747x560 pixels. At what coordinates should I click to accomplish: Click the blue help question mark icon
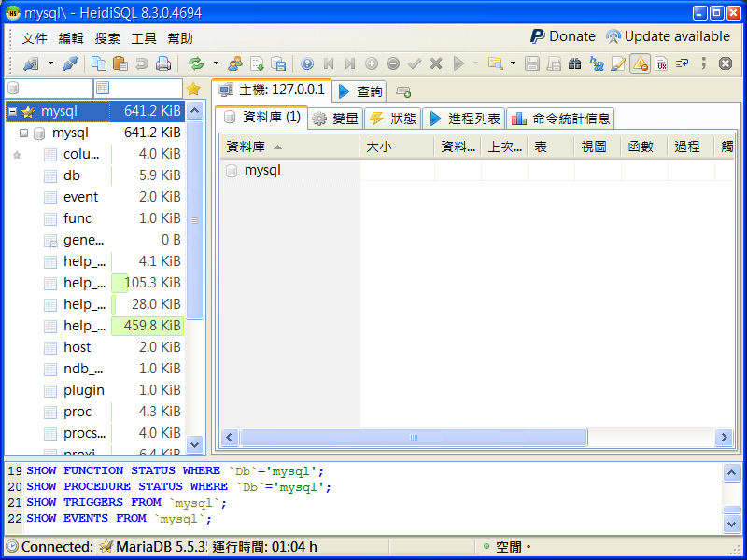click(307, 63)
